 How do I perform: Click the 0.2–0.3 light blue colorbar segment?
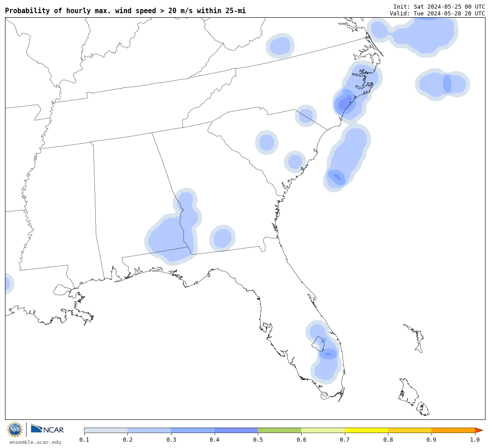pyautogui.click(x=149, y=430)
